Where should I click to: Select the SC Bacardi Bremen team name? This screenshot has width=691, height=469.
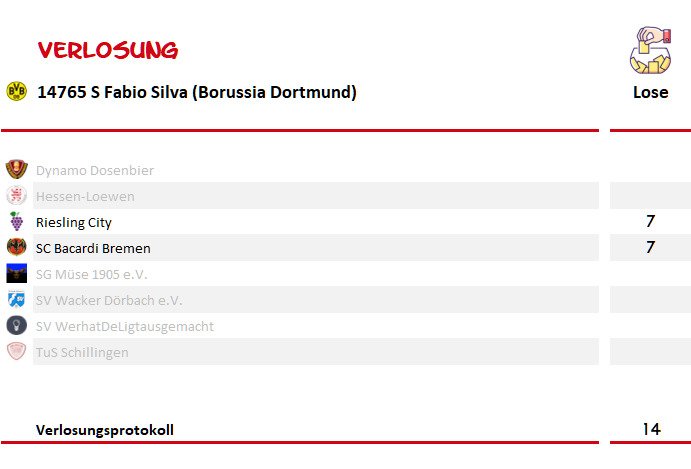pyautogui.click(x=93, y=249)
